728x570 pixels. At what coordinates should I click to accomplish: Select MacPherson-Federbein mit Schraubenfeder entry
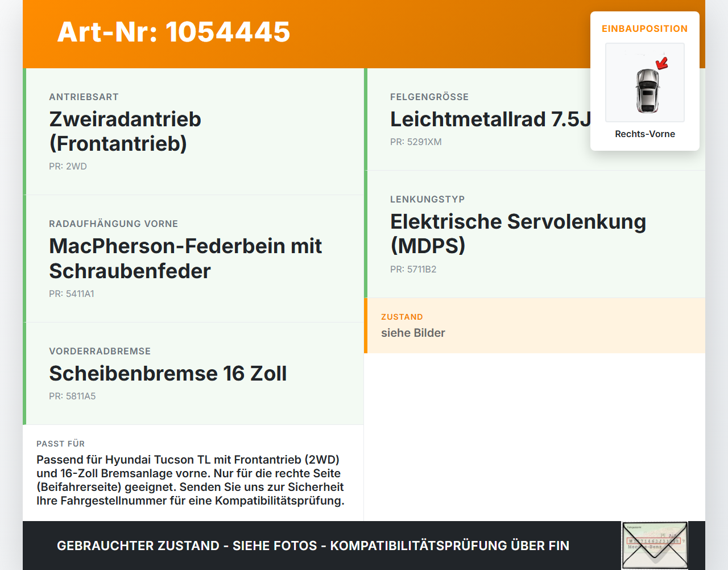(193, 259)
